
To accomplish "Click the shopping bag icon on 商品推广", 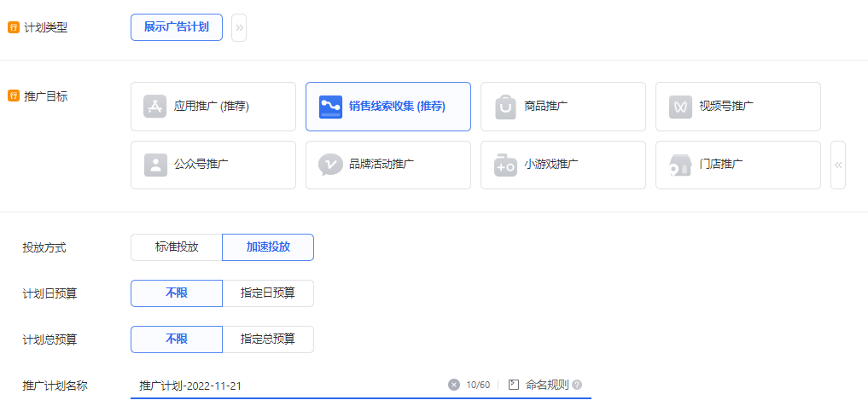I will pyautogui.click(x=505, y=107).
